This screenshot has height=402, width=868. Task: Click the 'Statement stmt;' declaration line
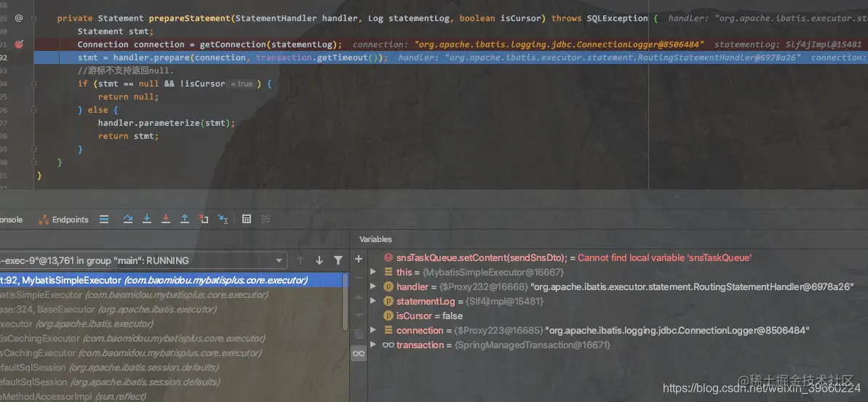click(116, 31)
